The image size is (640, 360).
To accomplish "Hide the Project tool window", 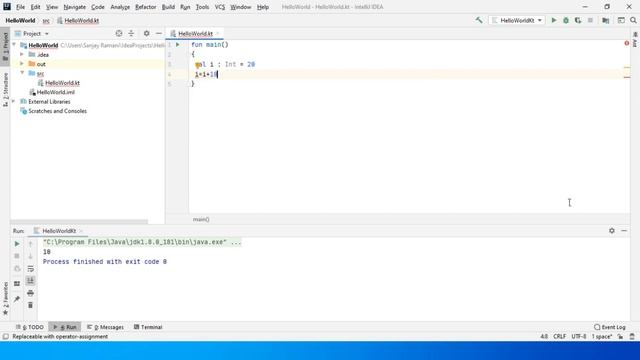I will (159, 33).
